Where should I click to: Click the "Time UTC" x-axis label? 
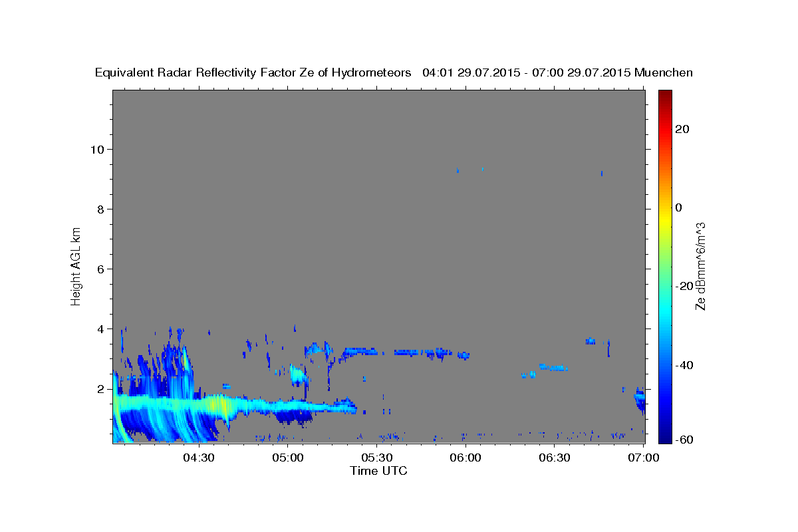378,471
